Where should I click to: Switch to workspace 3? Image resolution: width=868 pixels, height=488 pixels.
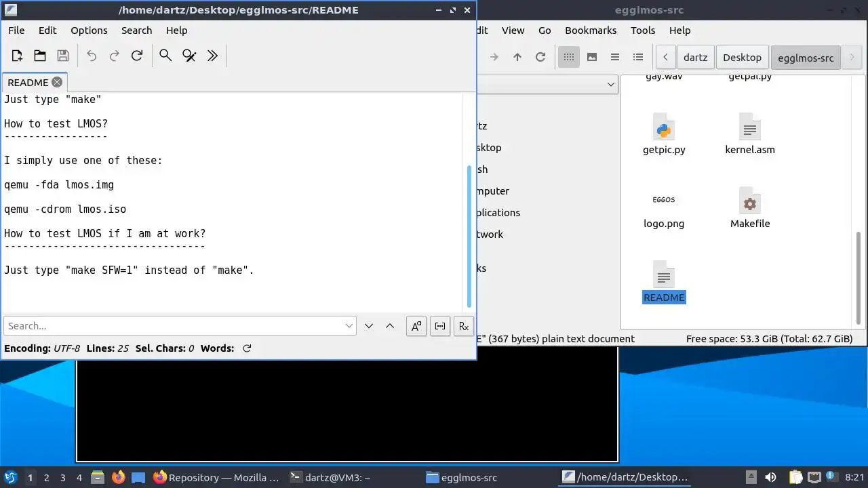(x=62, y=478)
